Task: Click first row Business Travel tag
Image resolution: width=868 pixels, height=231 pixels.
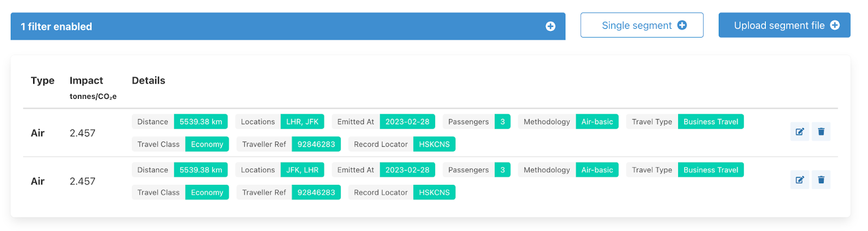Action: (x=710, y=122)
